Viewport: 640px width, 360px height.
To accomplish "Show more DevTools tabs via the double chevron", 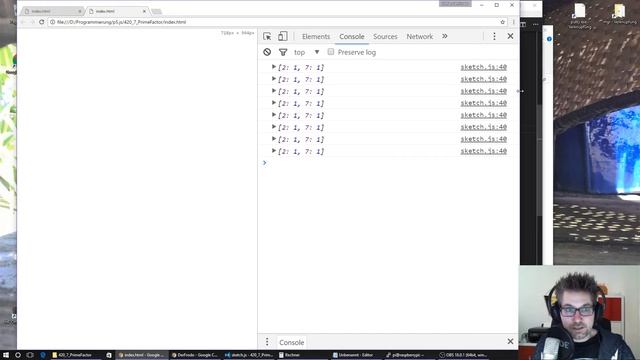I will (444, 36).
